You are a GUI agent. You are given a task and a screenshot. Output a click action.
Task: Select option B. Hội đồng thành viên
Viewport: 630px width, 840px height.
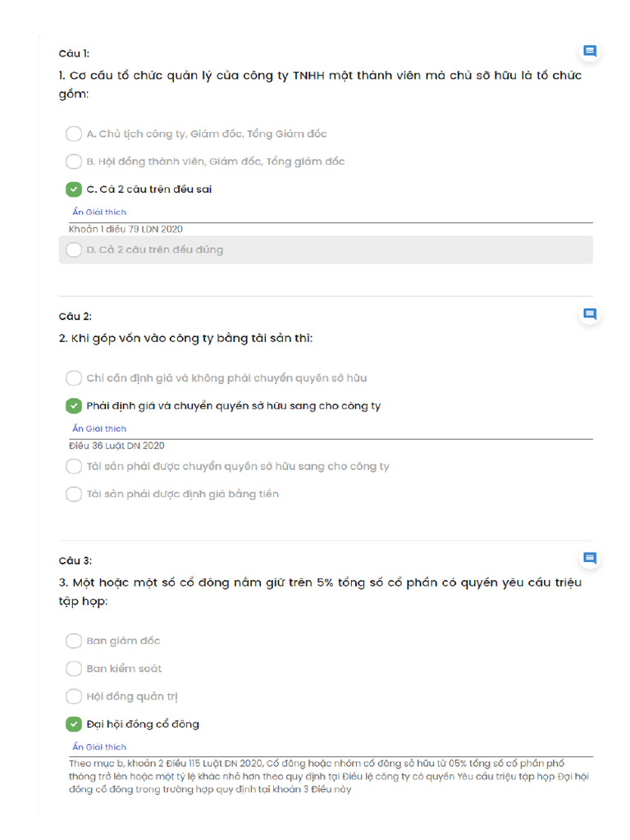pos(74,162)
